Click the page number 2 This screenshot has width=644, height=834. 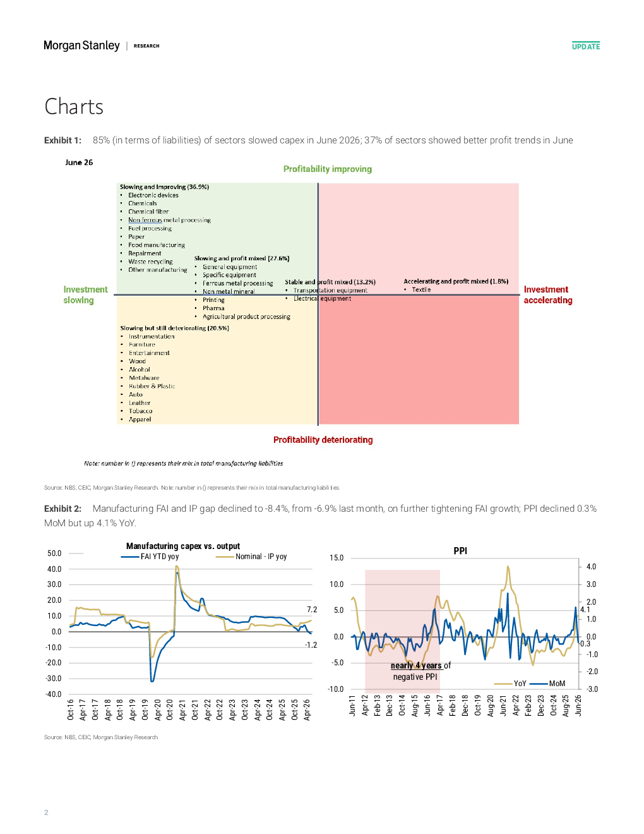click(x=46, y=813)
